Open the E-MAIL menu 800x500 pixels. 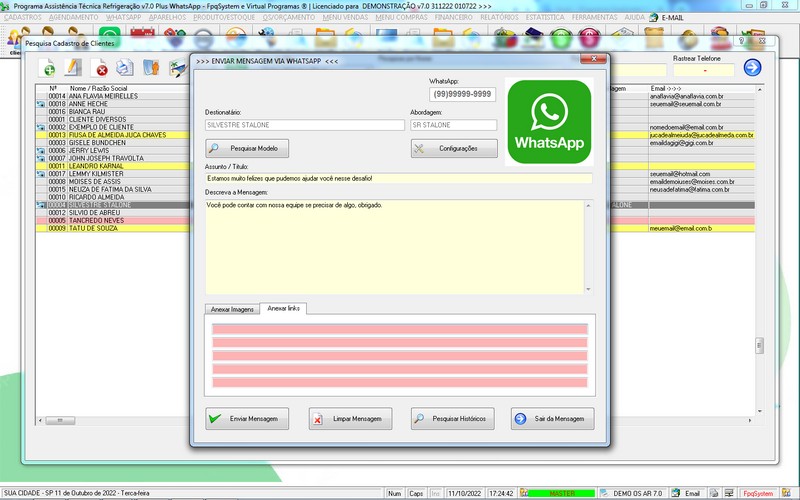coord(672,17)
